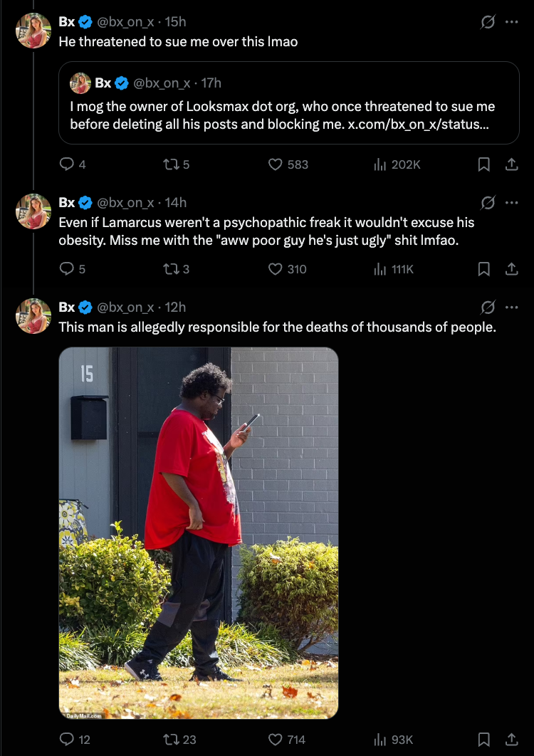
Task: Bookmark the "He threatened to sue me" post
Action: click(x=483, y=164)
